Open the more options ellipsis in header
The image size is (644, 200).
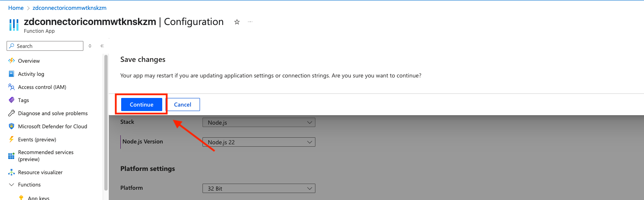(x=250, y=22)
